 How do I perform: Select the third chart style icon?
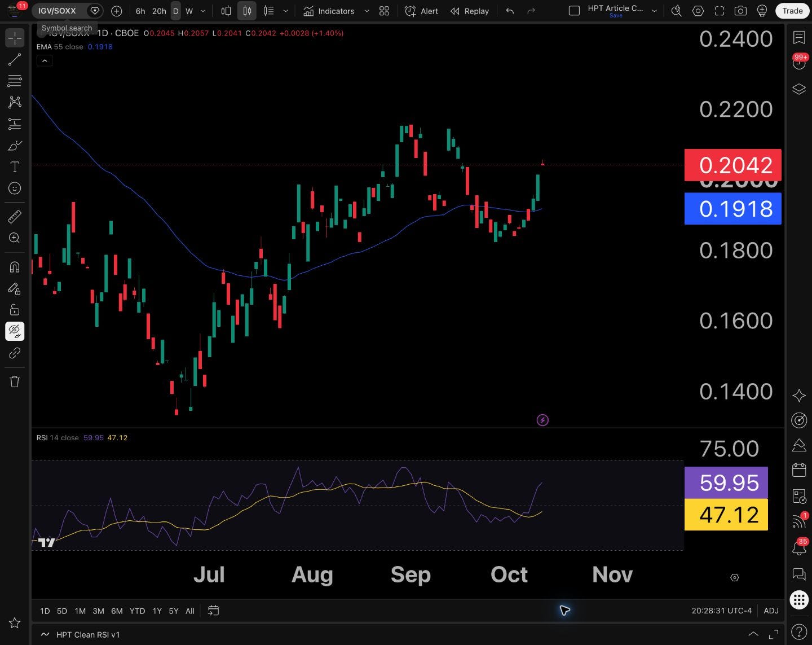[x=269, y=11]
